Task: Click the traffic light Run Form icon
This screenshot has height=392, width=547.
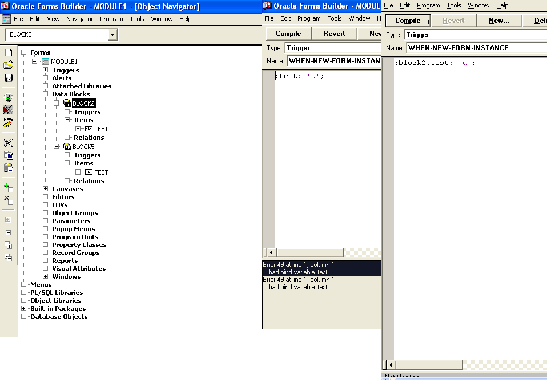Action: click(x=9, y=98)
